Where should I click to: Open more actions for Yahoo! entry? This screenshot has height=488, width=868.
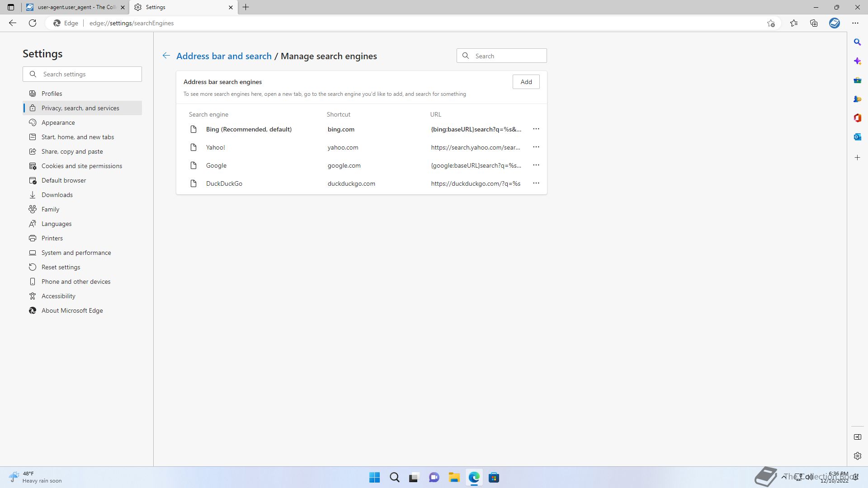tap(536, 147)
